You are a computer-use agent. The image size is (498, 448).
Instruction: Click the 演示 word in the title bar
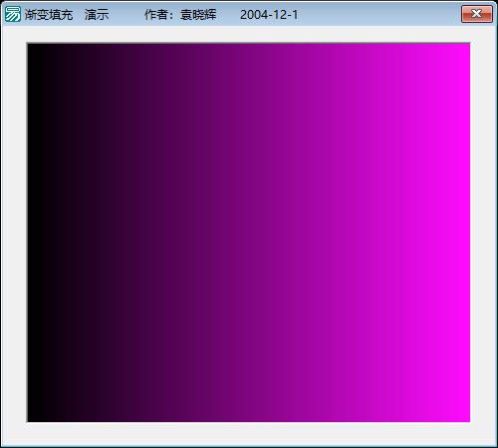point(97,15)
